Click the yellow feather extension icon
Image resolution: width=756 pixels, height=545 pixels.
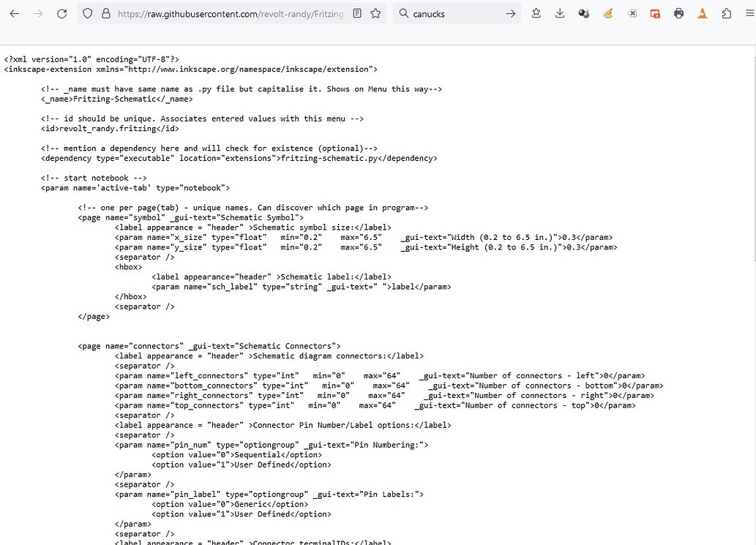[x=607, y=13]
